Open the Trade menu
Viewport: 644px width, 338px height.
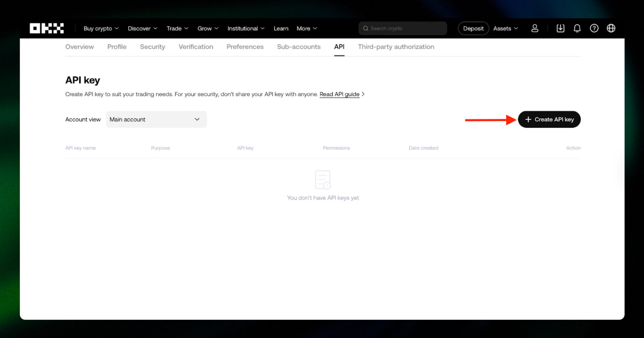[177, 29]
